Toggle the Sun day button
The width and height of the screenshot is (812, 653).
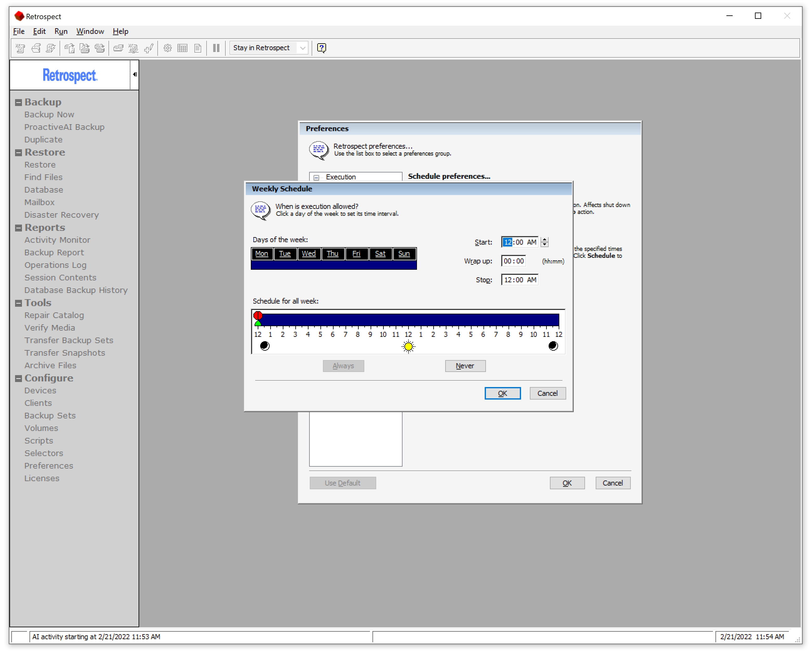pos(404,254)
